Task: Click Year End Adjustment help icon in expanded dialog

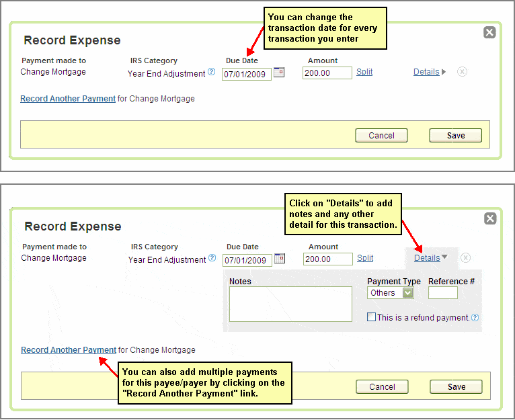Action: pyautogui.click(x=212, y=258)
